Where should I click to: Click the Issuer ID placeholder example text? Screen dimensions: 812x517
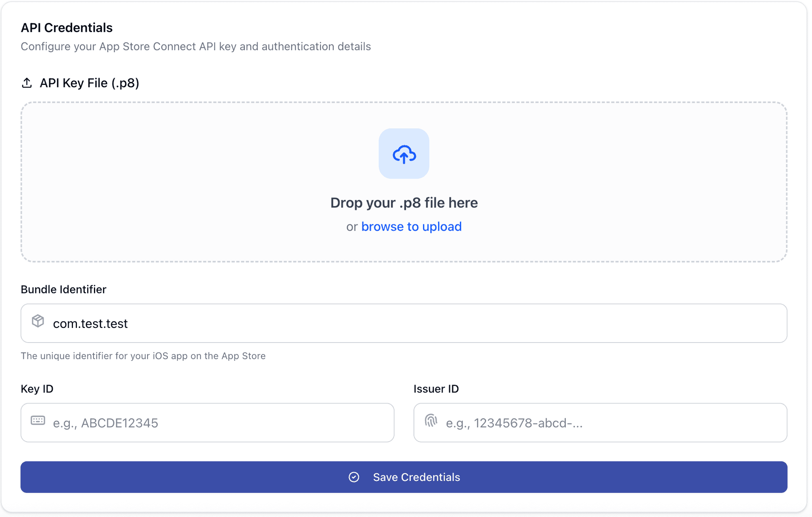coord(514,423)
